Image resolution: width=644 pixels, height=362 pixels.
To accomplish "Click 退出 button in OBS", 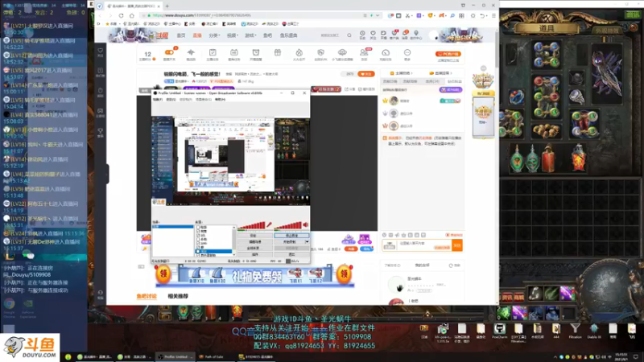I will (291, 254).
